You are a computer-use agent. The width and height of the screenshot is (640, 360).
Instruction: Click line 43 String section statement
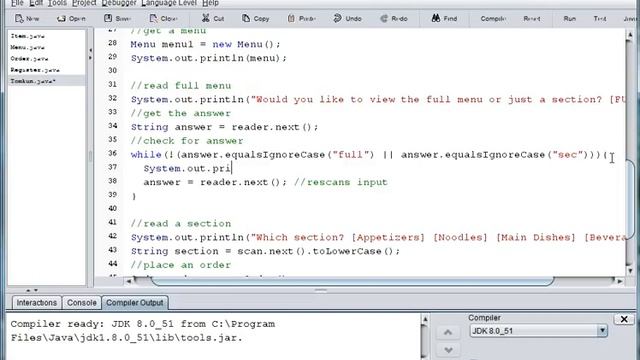click(x=265, y=251)
